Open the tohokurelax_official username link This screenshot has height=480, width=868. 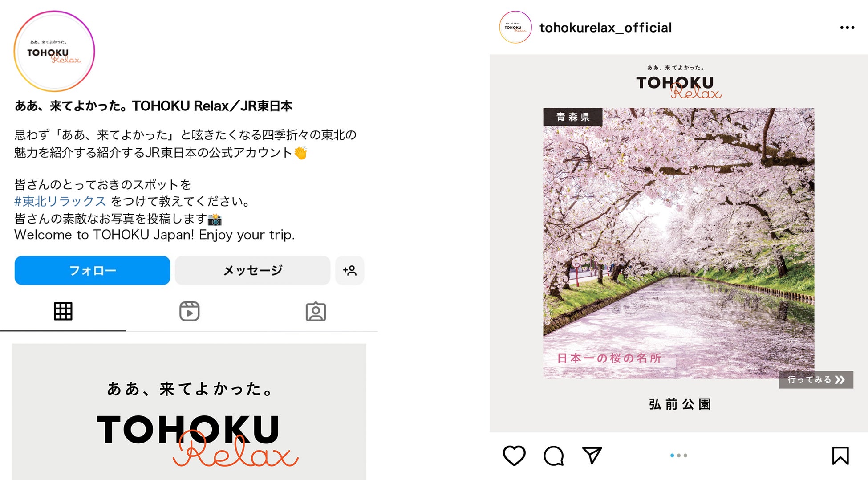click(605, 28)
